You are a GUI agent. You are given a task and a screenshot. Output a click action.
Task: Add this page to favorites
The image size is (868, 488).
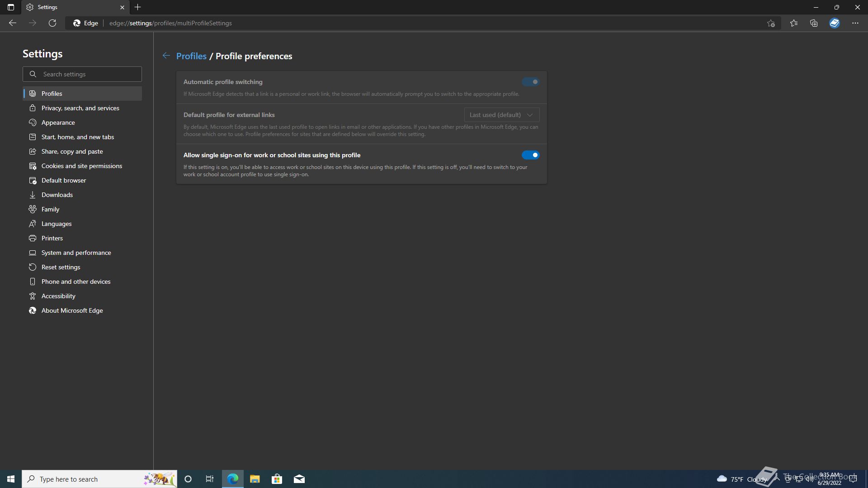771,23
